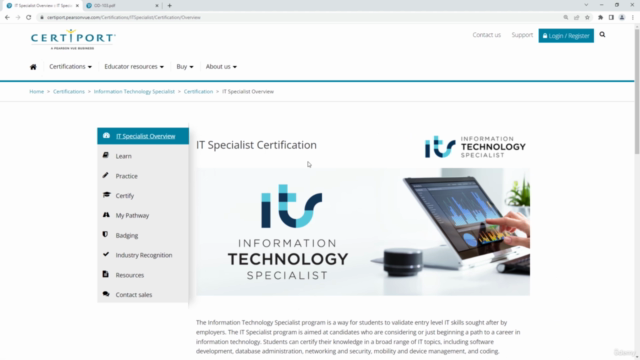
Task: Switch to the OD-103.pdf browser tab
Action: 122,6
